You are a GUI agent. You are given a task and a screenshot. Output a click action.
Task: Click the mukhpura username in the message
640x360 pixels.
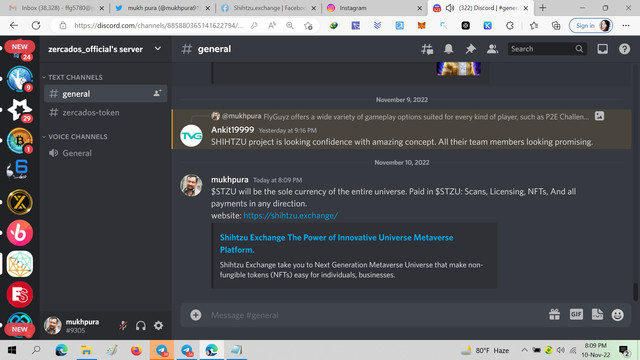[230, 180]
